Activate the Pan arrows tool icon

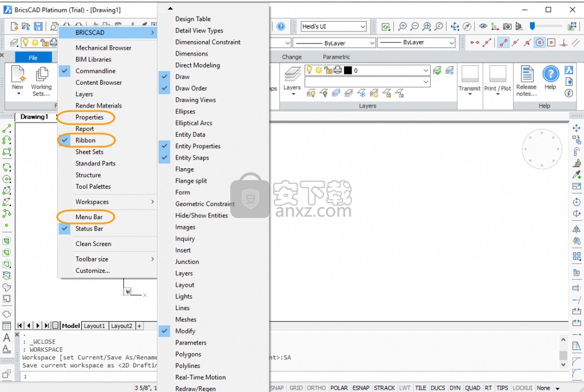pos(455,26)
